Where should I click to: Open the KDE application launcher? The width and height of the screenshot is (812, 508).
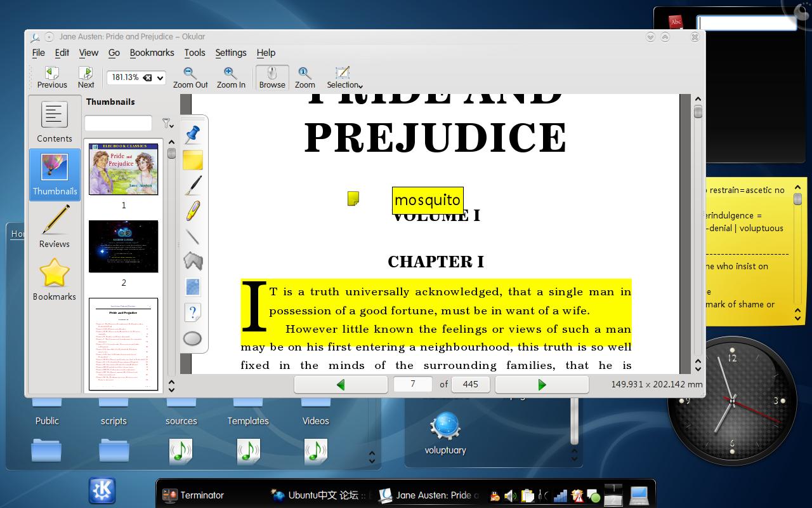101,491
